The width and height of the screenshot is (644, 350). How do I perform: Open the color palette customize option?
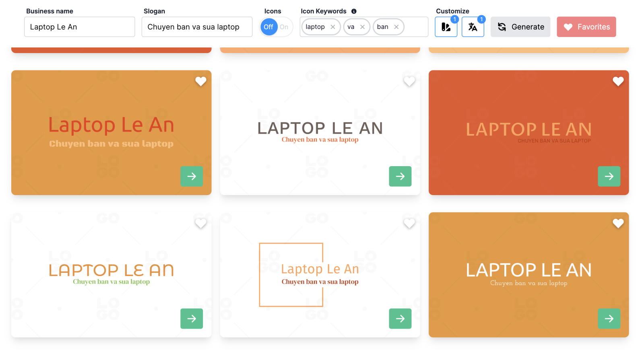pyautogui.click(x=446, y=27)
